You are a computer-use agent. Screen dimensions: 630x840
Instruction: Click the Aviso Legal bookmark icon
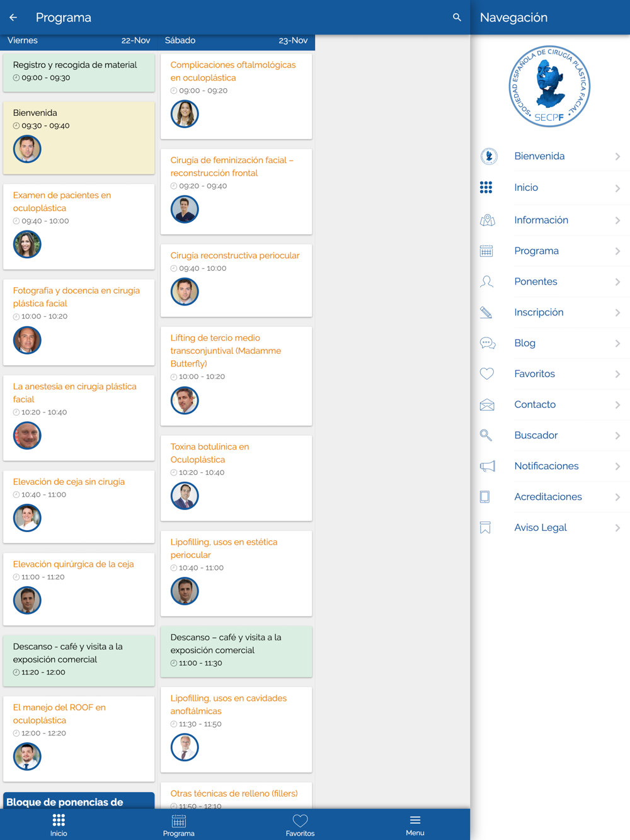(x=485, y=528)
